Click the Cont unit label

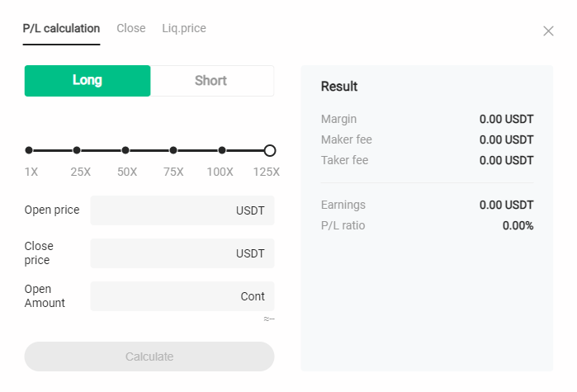pos(253,296)
